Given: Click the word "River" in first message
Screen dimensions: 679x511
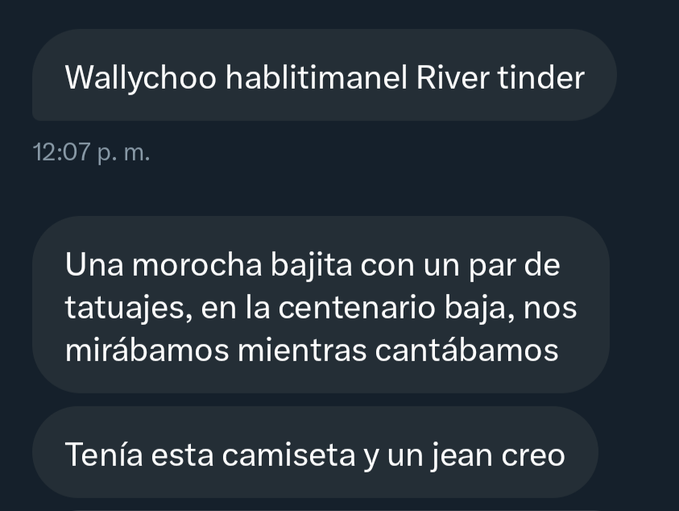Looking at the screenshot, I should point(453,78).
